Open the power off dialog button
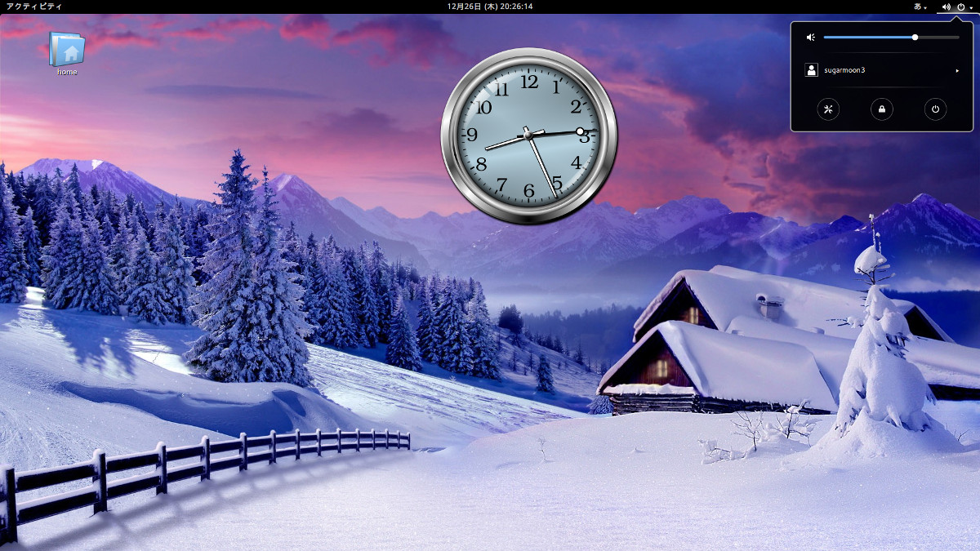 pyautogui.click(x=936, y=109)
